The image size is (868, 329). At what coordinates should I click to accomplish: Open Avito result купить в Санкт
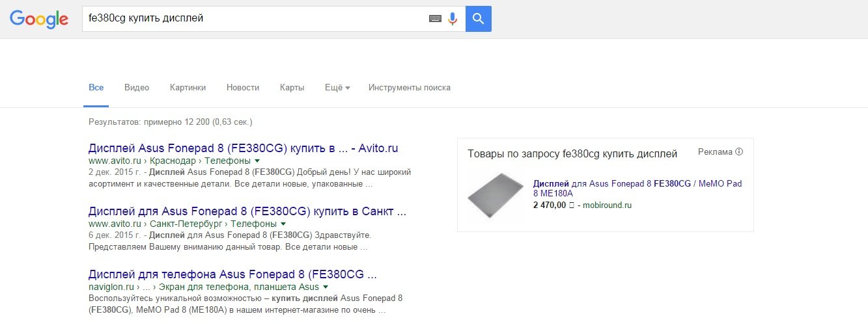pos(247,211)
